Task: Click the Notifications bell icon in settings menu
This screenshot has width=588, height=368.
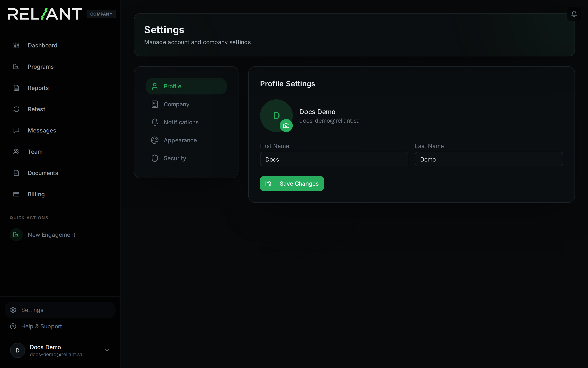Action: (155, 122)
